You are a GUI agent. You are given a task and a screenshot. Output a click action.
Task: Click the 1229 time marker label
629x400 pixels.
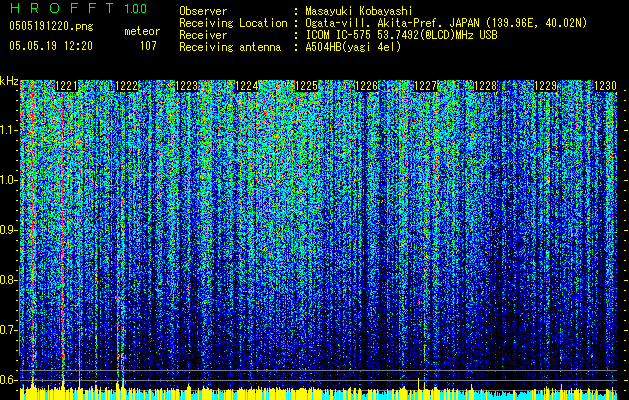(546, 86)
